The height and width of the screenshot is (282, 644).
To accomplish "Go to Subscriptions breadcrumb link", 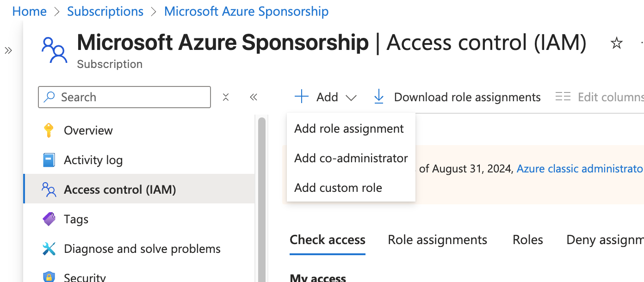I will tap(105, 12).
